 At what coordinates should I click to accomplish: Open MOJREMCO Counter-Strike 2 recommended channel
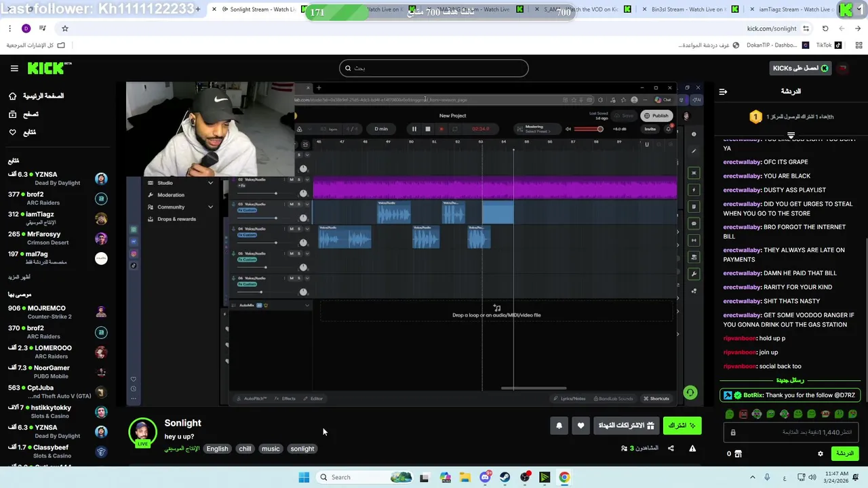click(58, 312)
